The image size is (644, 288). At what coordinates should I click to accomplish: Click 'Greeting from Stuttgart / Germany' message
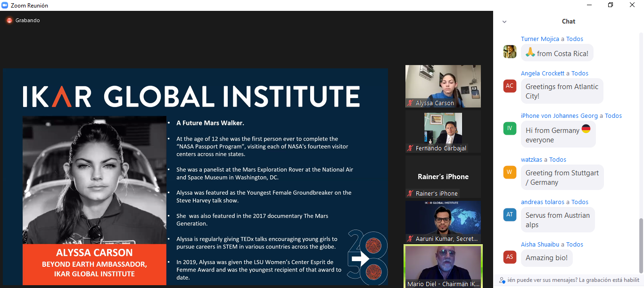(562, 178)
